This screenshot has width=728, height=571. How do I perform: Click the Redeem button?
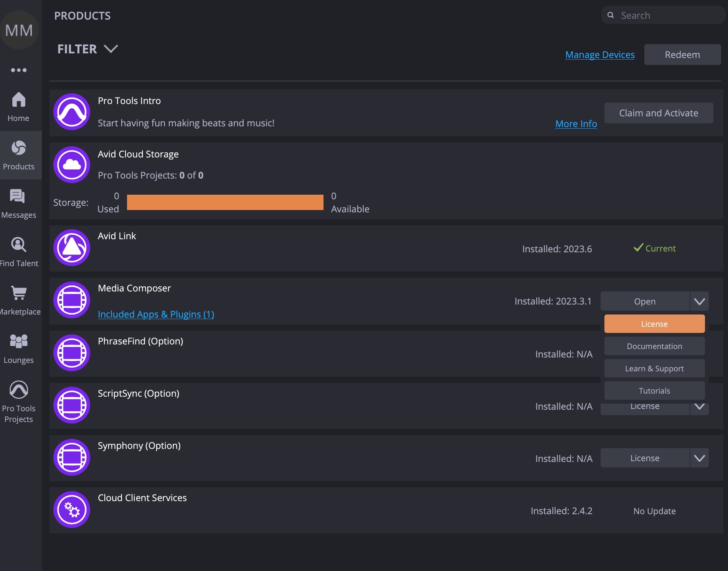coord(682,55)
